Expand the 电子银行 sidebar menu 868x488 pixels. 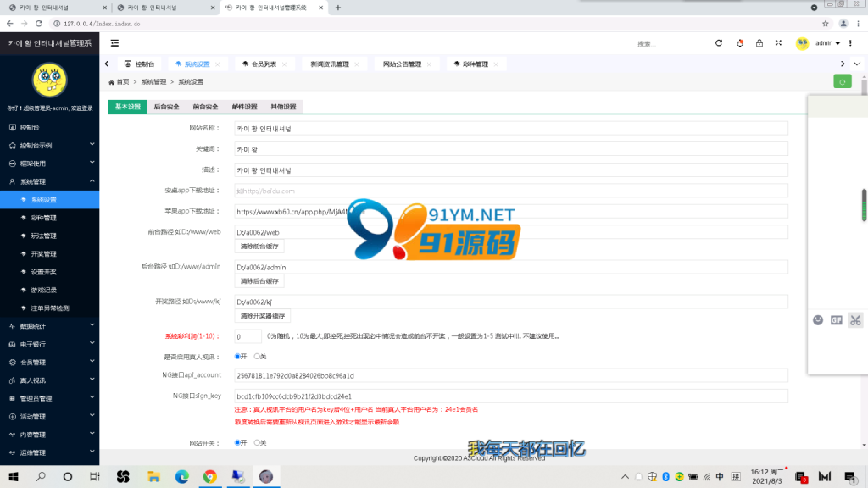coord(50,344)
